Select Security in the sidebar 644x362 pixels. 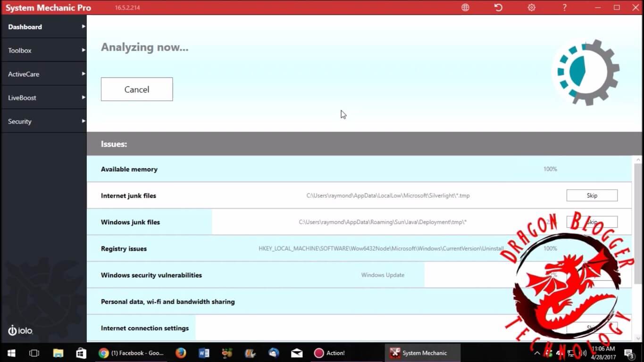click(20, 121)
